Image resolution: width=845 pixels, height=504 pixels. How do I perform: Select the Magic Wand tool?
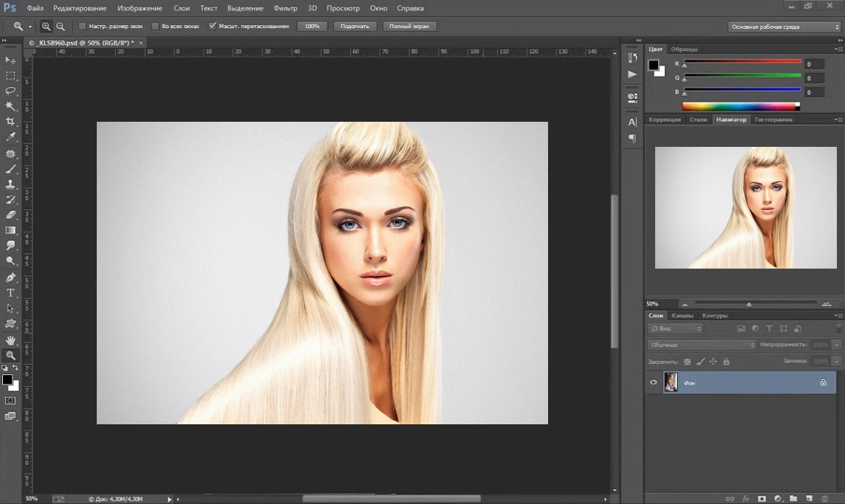(x=10, y=106)
